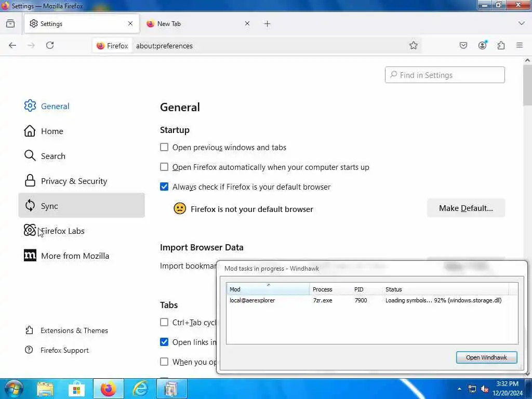Focus the Find in Settings search box
532x399 pixels.
[x=445, y=75]
